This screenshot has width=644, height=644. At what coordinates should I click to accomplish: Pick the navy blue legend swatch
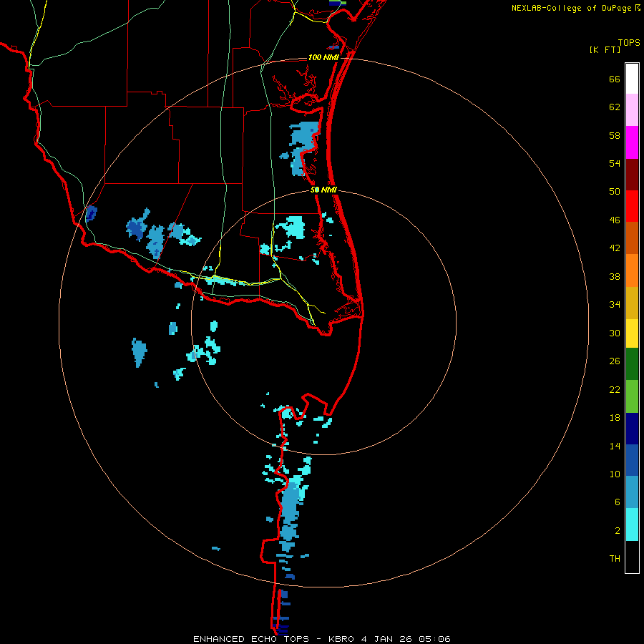pyautogui.click(x=632, y=429)
